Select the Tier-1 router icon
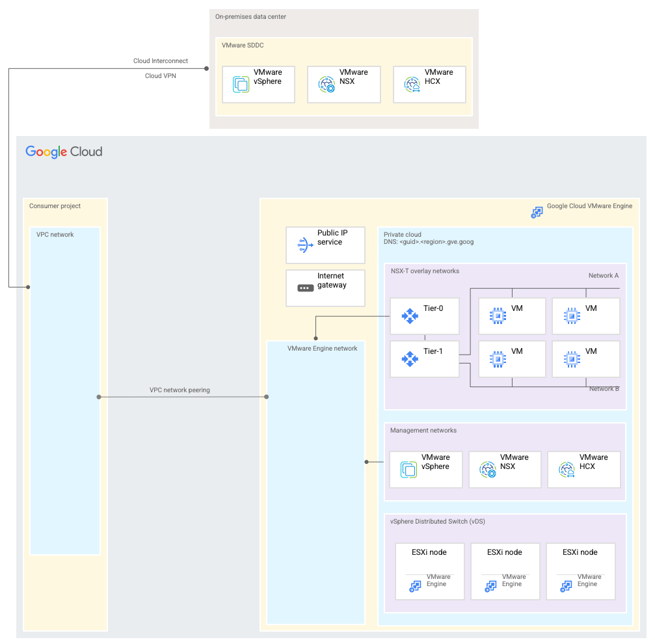This screenshot has width=655, height=644. point(409,358)
